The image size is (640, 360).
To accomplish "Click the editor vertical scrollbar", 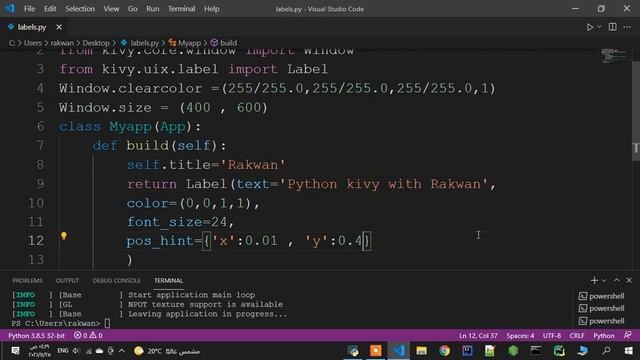I will click(636, 110).
